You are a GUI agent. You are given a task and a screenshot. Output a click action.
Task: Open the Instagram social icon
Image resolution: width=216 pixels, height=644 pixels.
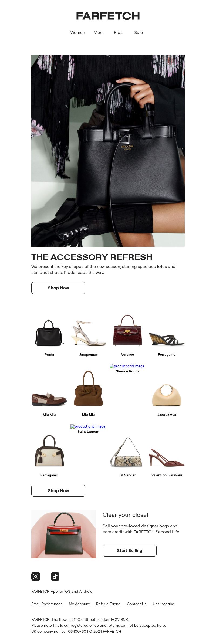(x=36, y=577)
